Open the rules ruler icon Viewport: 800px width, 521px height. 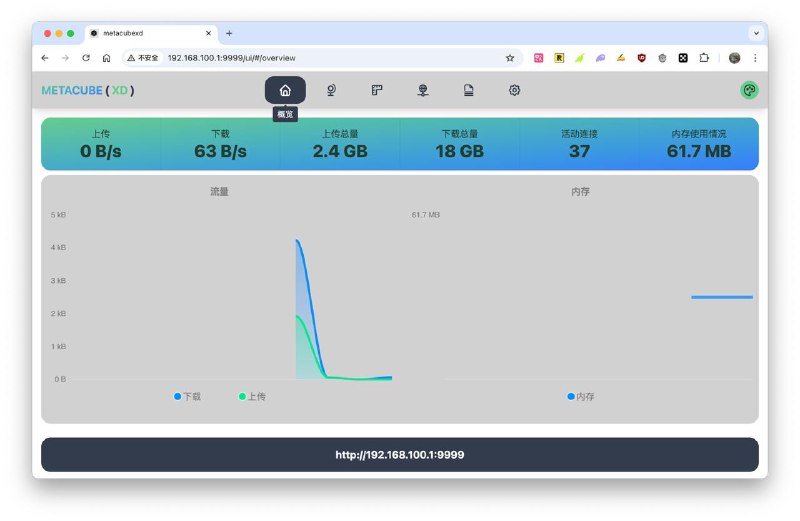pos(377,90)
